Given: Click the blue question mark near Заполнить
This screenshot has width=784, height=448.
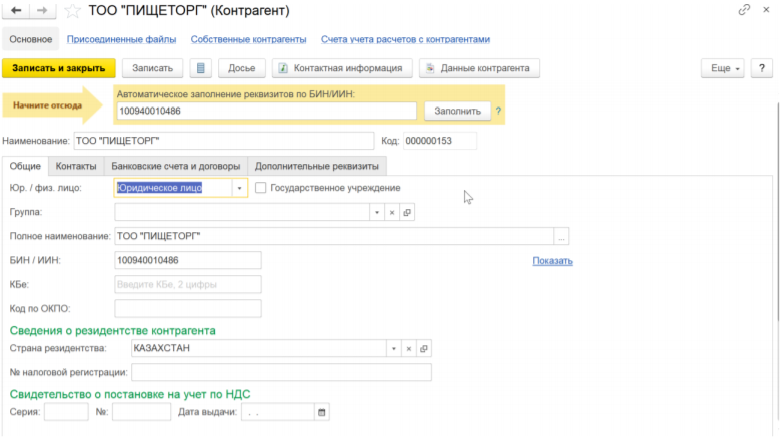Looking at the screenshot, I should click(x=498, y=111).
